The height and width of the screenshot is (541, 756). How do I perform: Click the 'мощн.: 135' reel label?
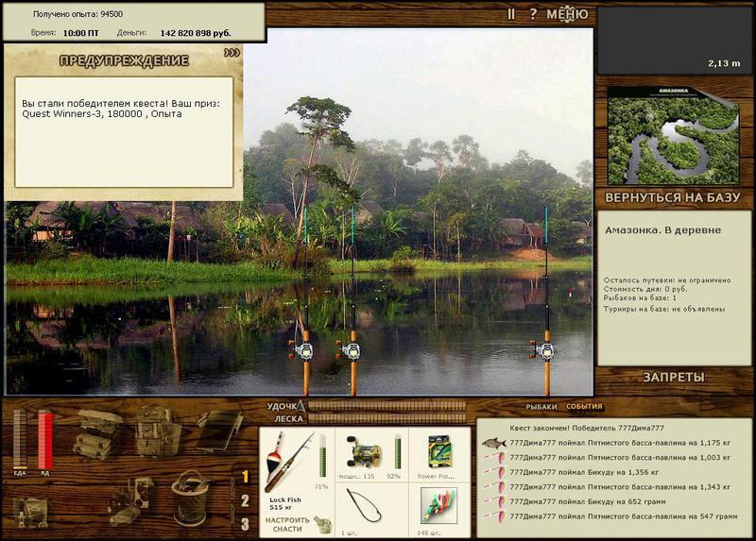click(356, 476)
